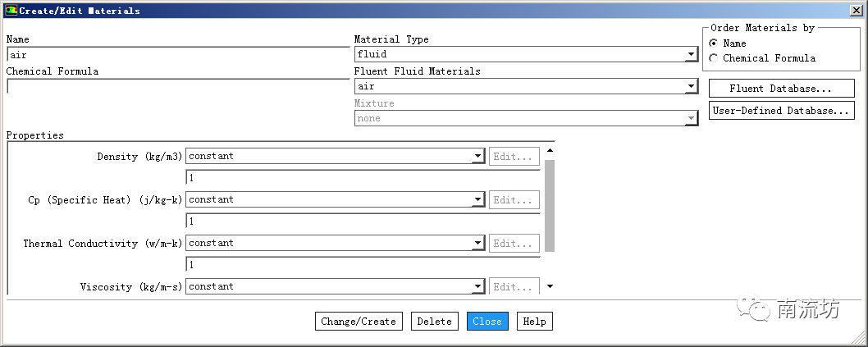This screenshot has width=868, height=347.
Task: Click the material Name input field
Action: pyautogui.click(x=177, y=55)
